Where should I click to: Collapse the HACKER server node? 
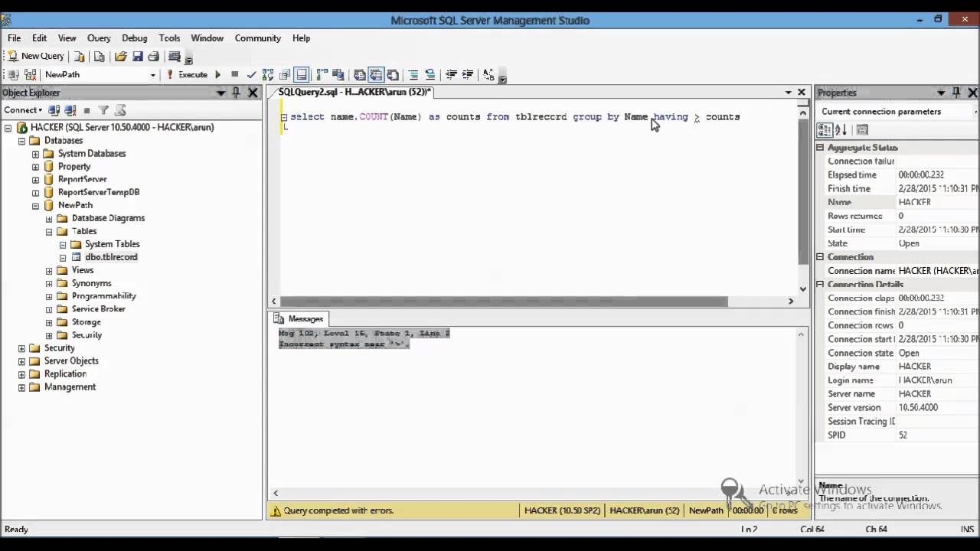click(x=8, y=128)
